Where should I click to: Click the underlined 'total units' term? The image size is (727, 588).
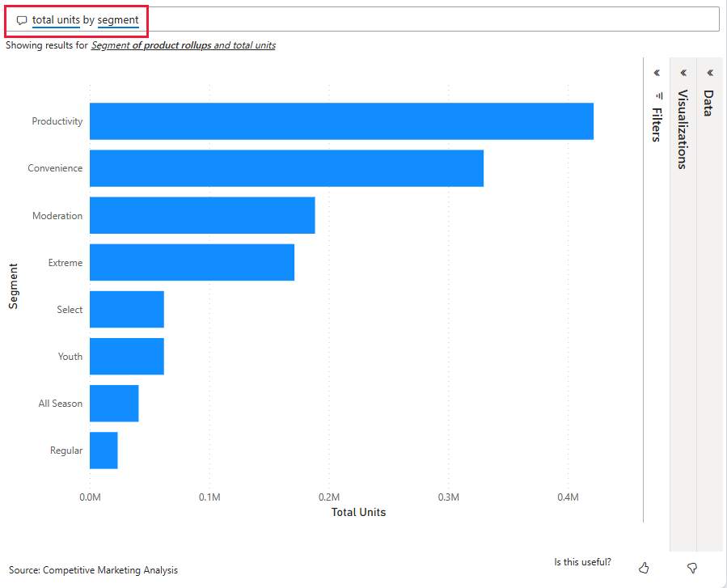56,19
